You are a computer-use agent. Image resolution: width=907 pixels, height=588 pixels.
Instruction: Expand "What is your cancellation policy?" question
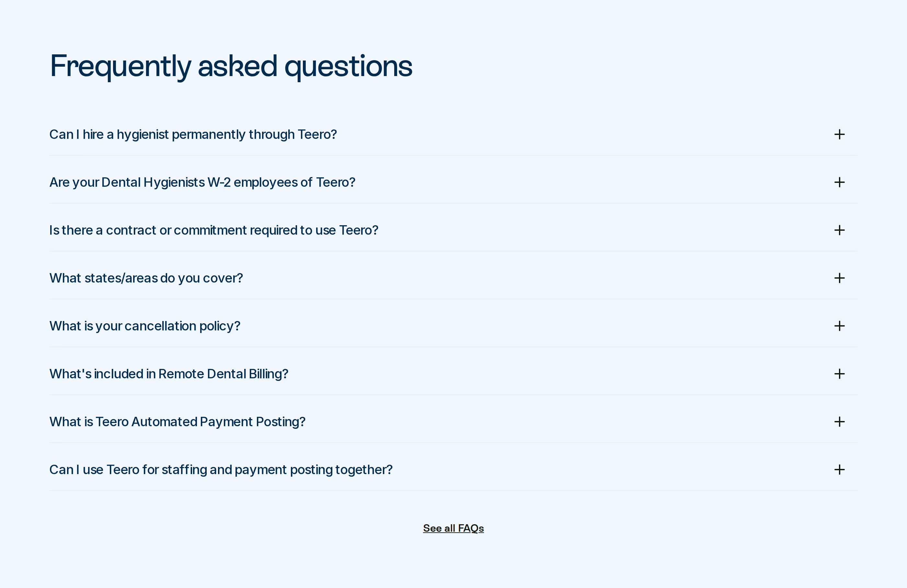[145, 326]
